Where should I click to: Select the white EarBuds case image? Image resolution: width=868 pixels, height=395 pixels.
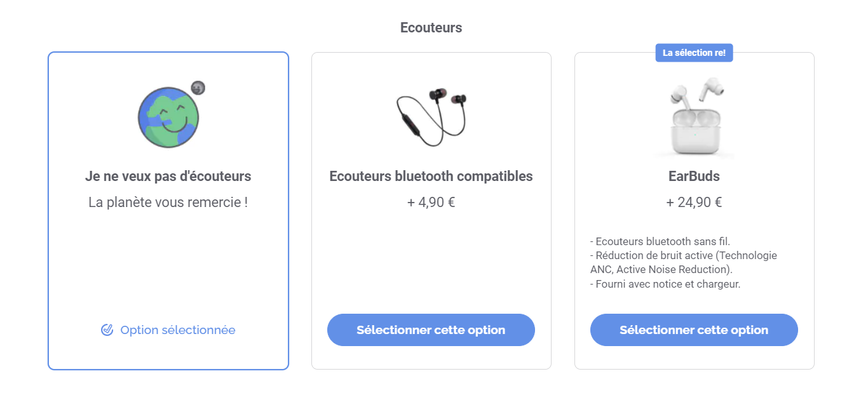coord(695,117)
